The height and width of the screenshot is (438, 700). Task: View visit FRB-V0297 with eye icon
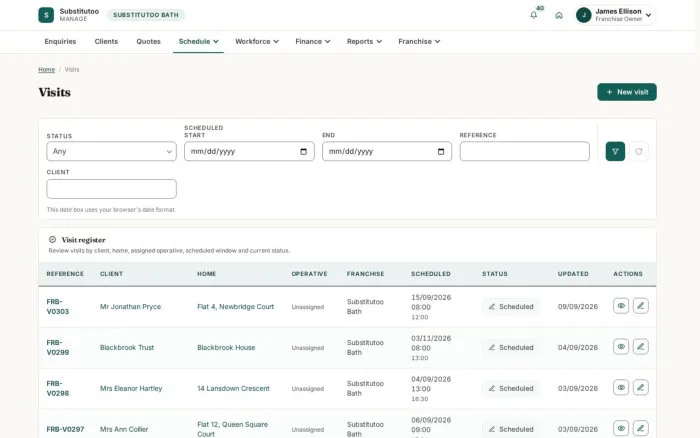click(x=621, y=428)
